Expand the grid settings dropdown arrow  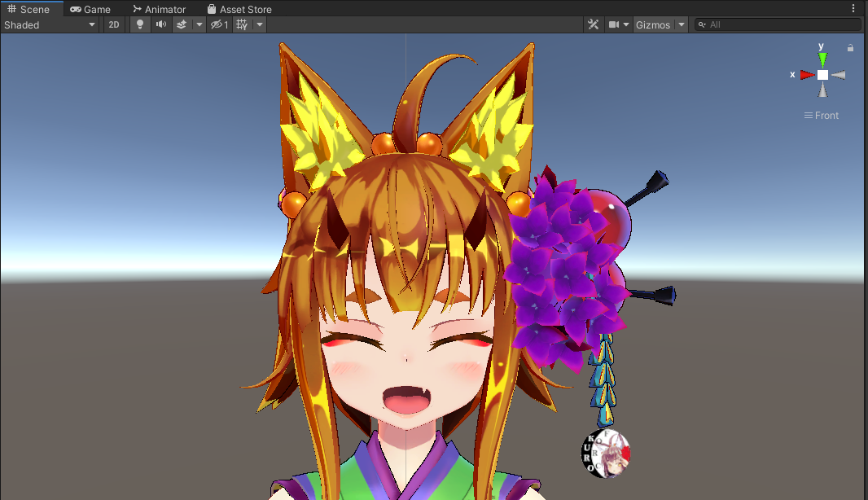tap(260, 24)
